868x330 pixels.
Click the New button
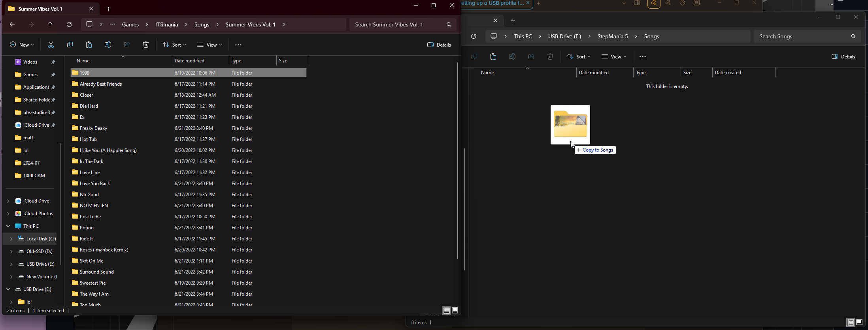[x=22, y=45]
